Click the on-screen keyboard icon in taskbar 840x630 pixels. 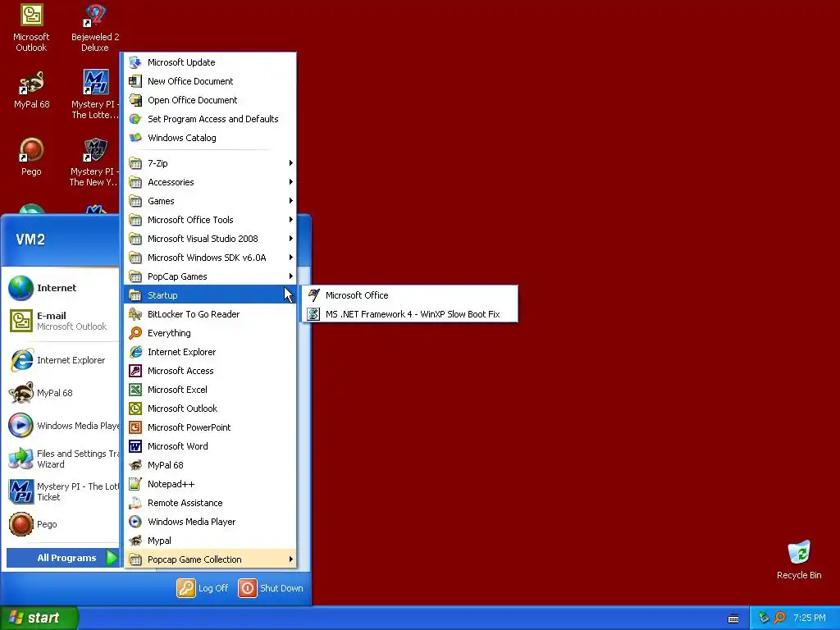[733, 619]
